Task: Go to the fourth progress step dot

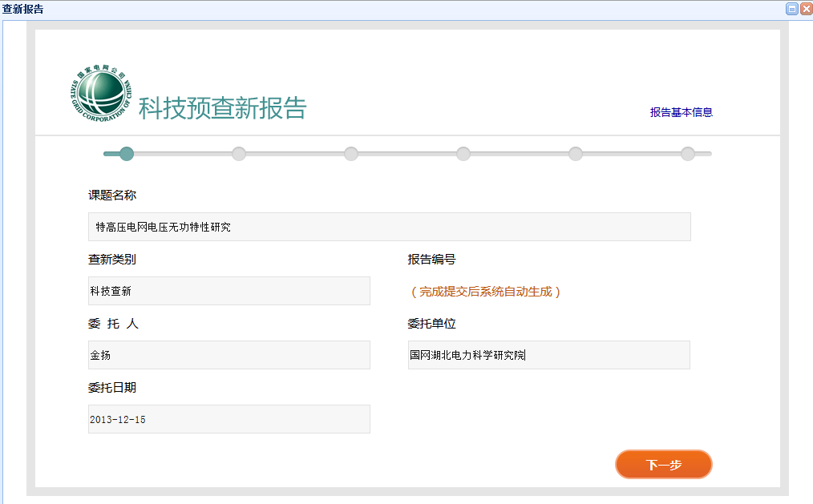Action: pos(463,154)
